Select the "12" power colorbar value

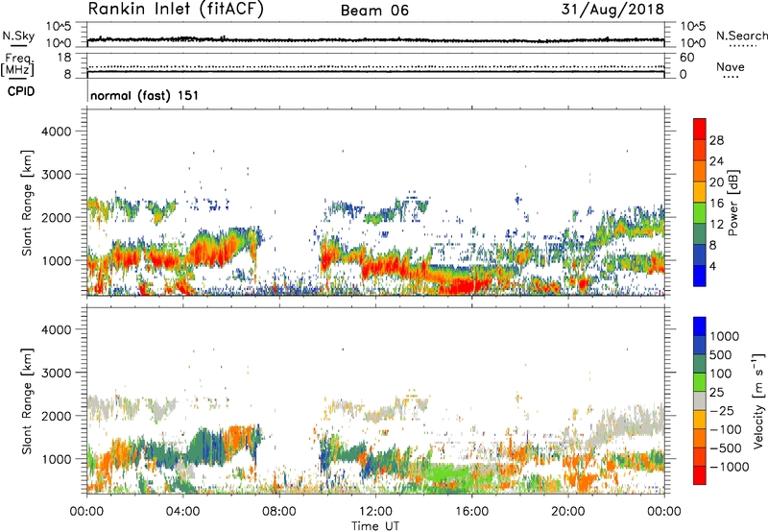coord(716,225)
